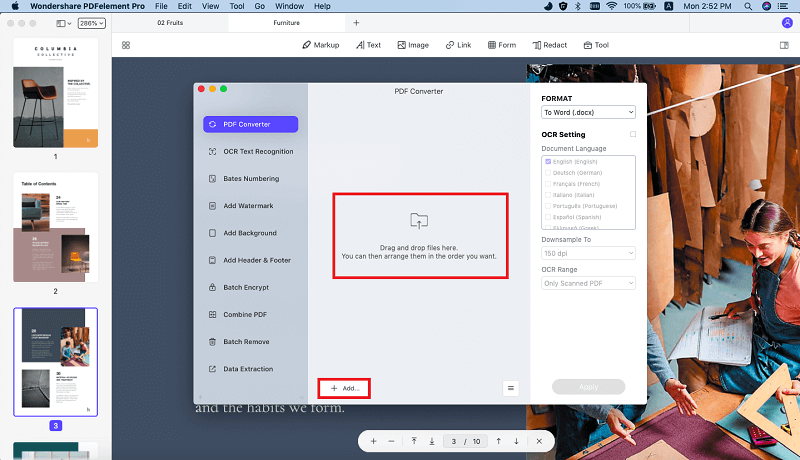Switch to the 02 Fruits tab
800x460 pixels.
click(x=170, y=22)
